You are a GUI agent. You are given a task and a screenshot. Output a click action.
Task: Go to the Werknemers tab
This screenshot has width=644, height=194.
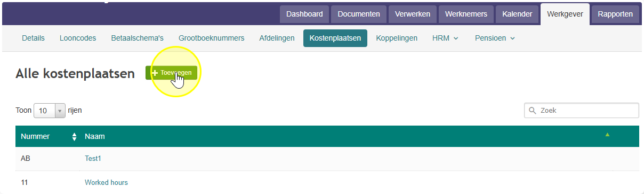point(466,14)
